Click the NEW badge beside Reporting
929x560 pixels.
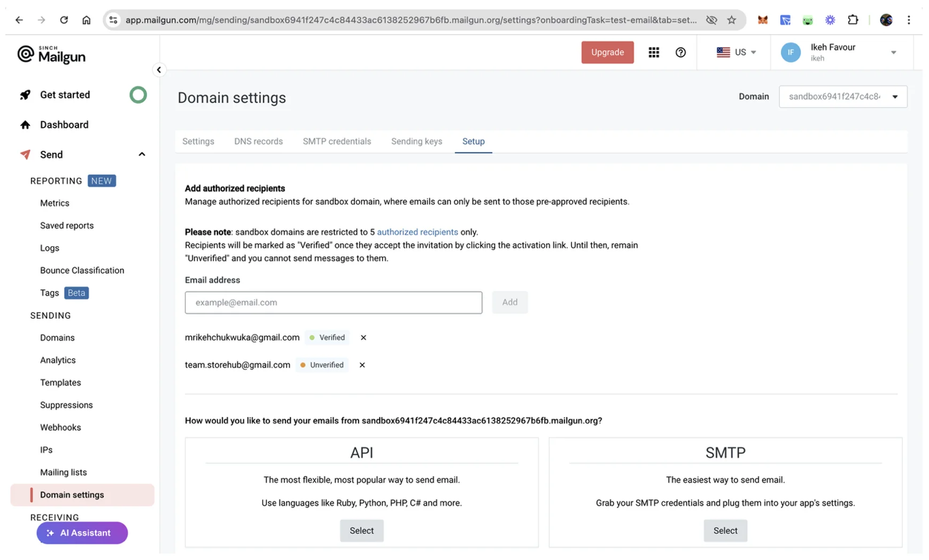102,181
